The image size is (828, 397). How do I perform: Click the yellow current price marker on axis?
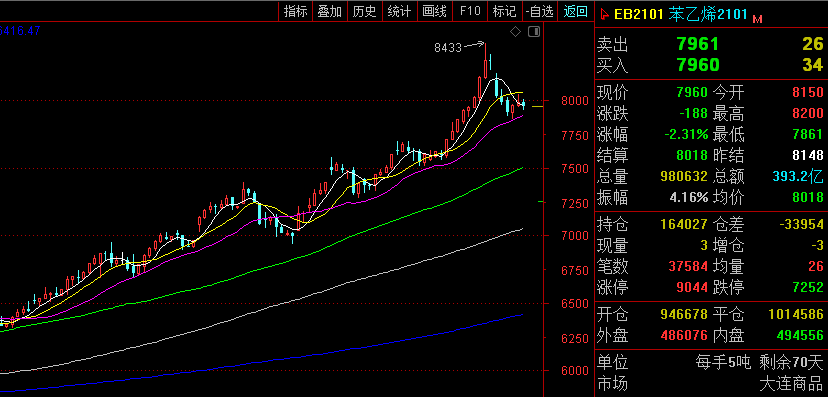point(538,107)
